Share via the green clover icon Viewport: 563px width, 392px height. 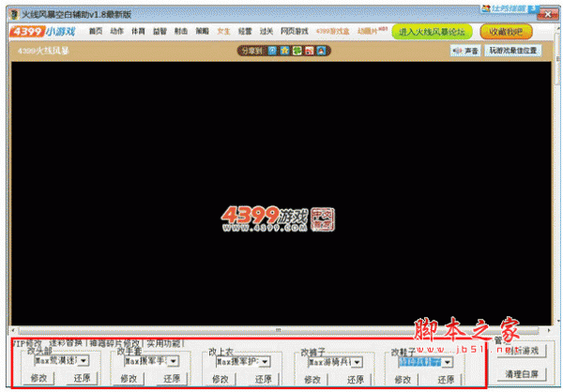point(297,51)
